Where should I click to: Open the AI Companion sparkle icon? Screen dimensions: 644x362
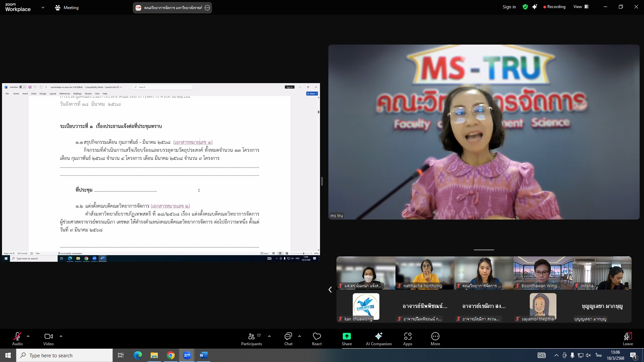(x=378, y=336)
